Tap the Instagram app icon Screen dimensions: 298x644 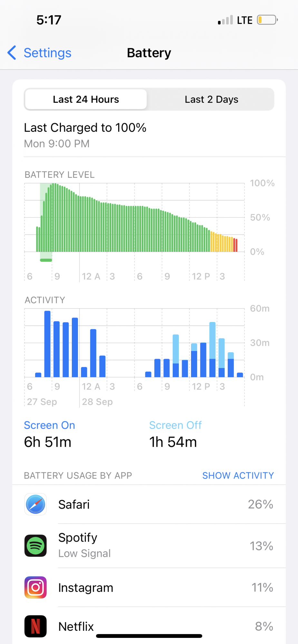point(35,587)
